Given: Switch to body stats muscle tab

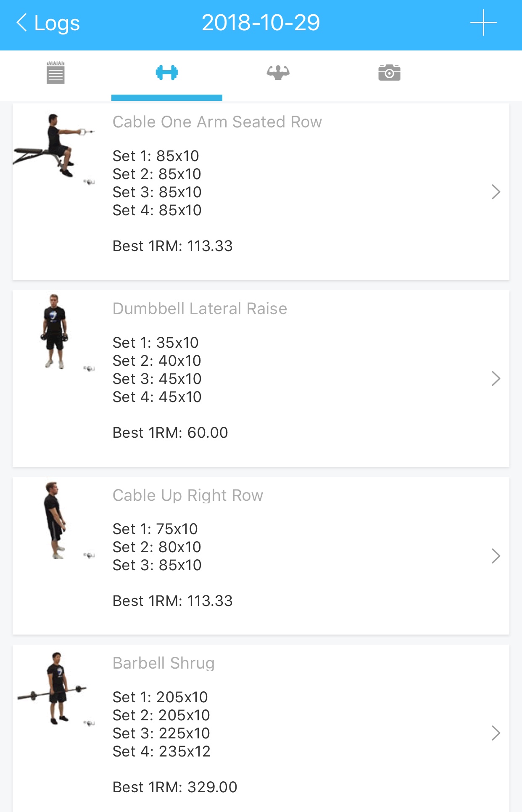Looking at the screenshot, I should 278,73.
